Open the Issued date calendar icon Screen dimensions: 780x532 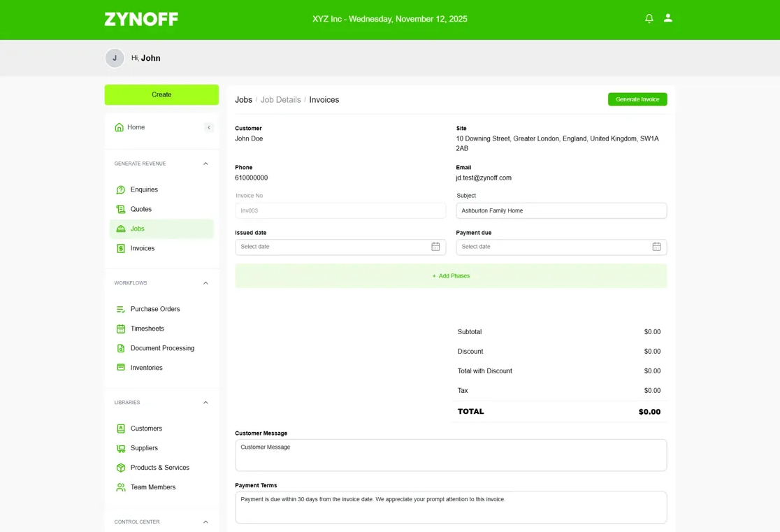click(x=435, y=246)
